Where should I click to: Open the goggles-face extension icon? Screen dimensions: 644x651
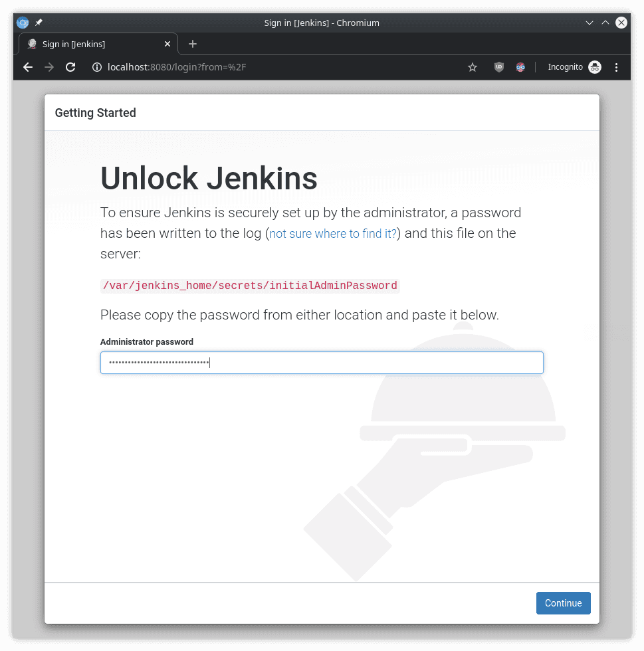520,67
